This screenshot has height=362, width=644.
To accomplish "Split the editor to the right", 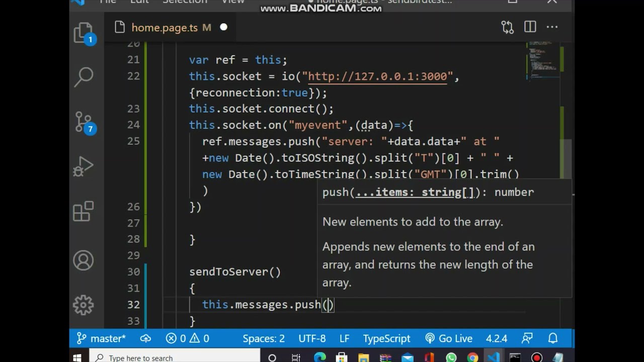I will pyautogui.click(x=530, y=28).
